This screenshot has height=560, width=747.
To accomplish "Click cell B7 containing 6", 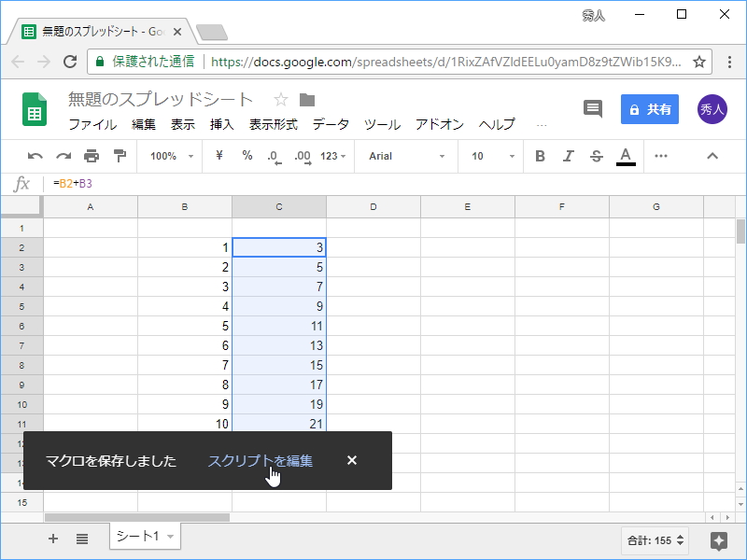I will coord(185,345).
